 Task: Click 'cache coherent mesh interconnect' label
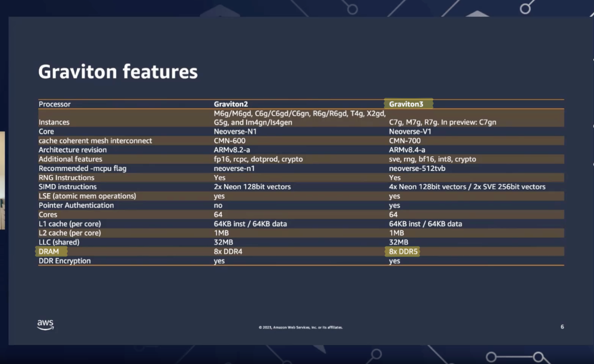click(95, 140)
